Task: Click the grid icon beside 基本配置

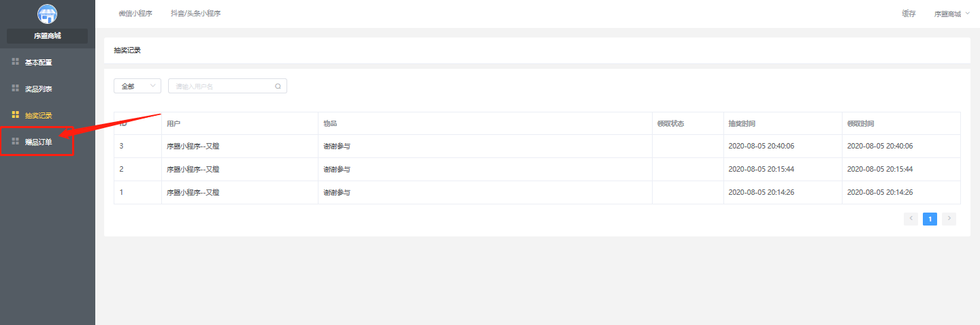Action: pos(16,62)
